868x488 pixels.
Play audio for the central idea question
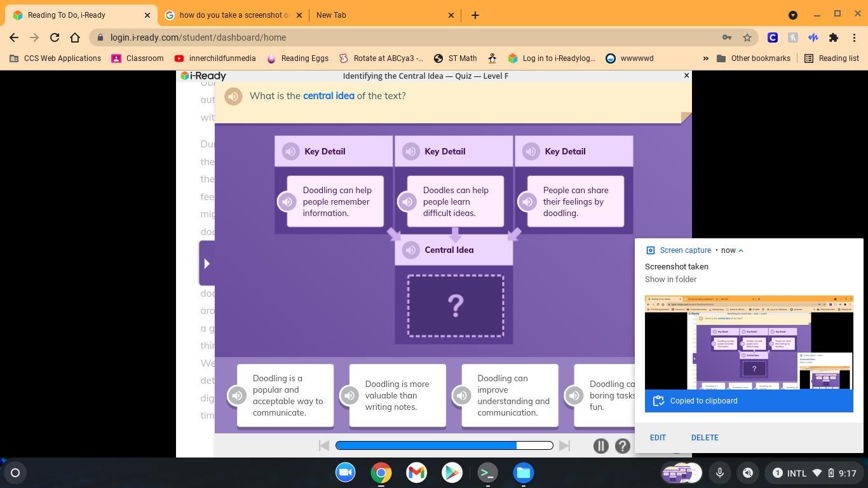233,96
